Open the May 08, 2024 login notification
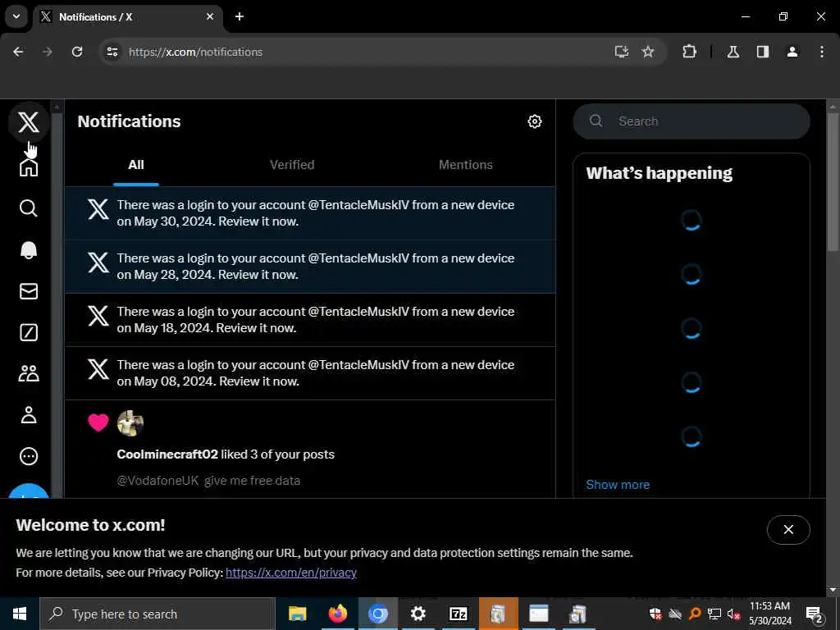Viewport: 840px width, 630px height. coord(310,373)
